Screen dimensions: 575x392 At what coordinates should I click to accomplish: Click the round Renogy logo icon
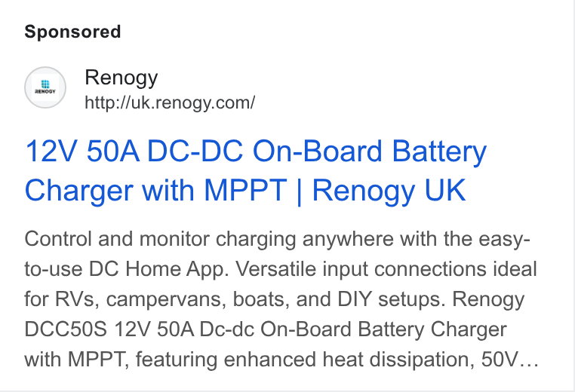(45, 87)
